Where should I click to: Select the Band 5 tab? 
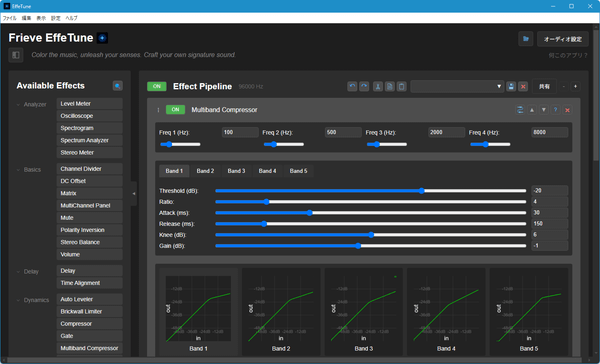(x=298, y=171)
